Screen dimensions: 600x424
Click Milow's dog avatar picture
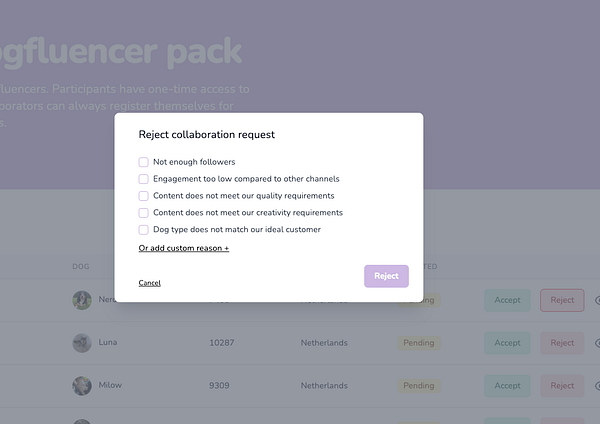[x=82, y=385]
